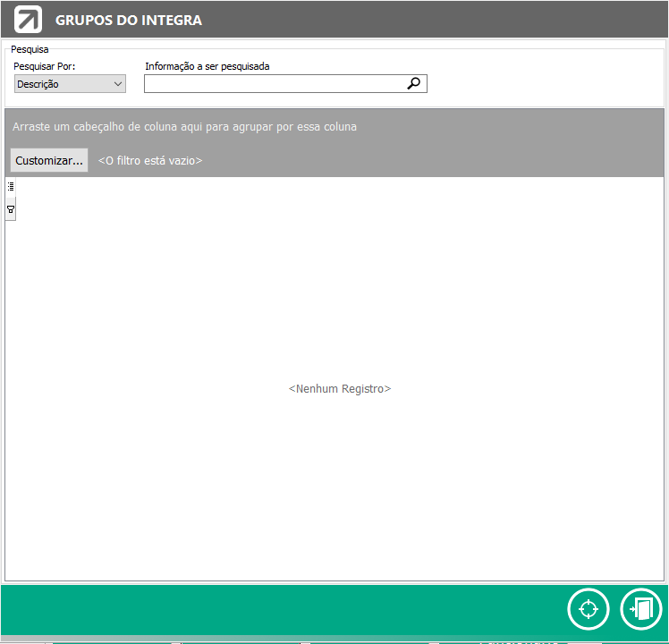Screen dimensions: 669x644
Task: Click the grid column chooser icon
Action: 11,187
